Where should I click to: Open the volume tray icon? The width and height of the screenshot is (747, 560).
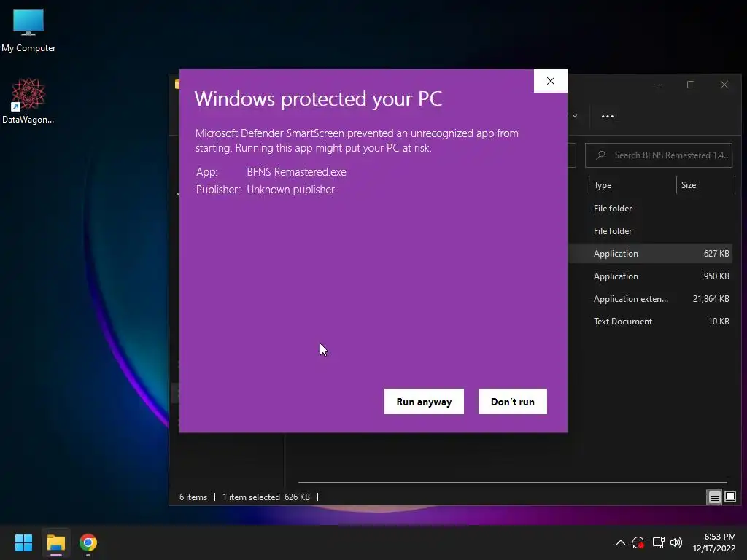coord(676,542)
